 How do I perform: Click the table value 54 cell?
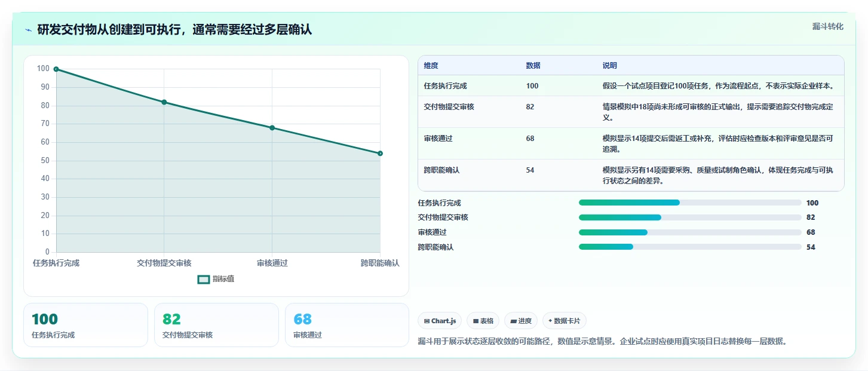coord(530,170)
